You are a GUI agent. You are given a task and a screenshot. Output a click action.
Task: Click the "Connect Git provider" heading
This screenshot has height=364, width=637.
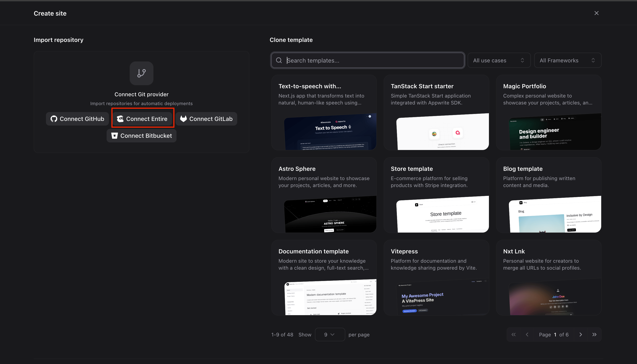pos(142,94)
